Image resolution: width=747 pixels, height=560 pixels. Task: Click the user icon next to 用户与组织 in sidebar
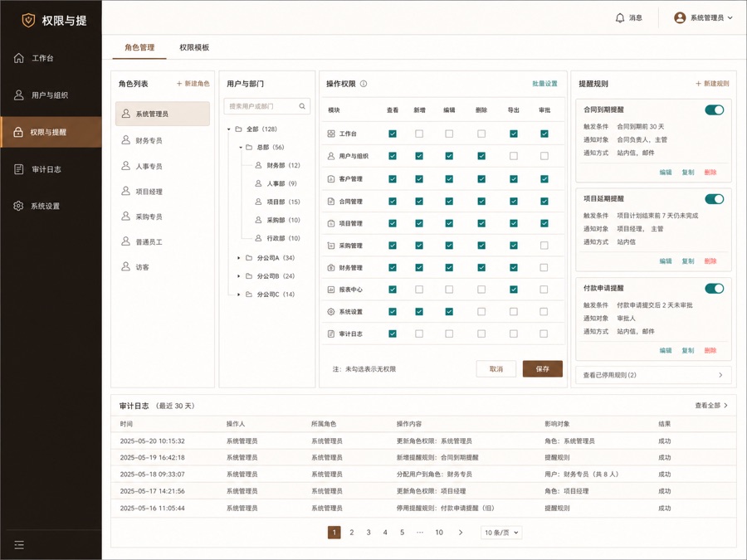click(18, 95)
